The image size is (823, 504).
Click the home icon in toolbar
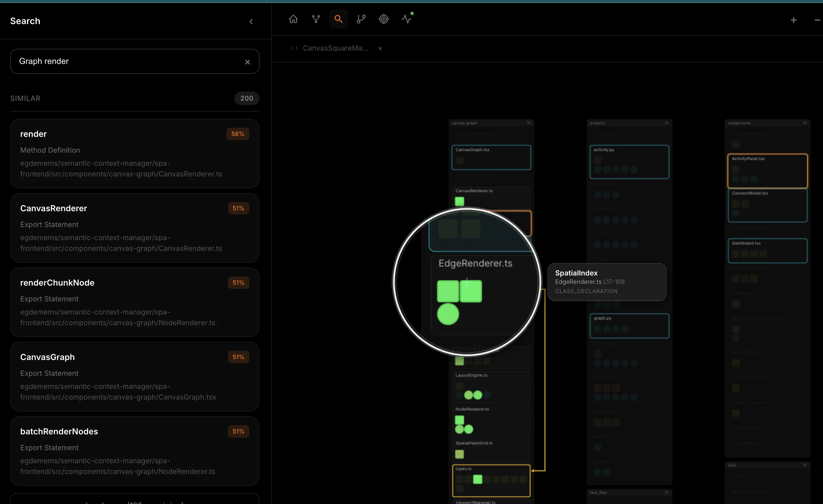(x=293, y=19)
